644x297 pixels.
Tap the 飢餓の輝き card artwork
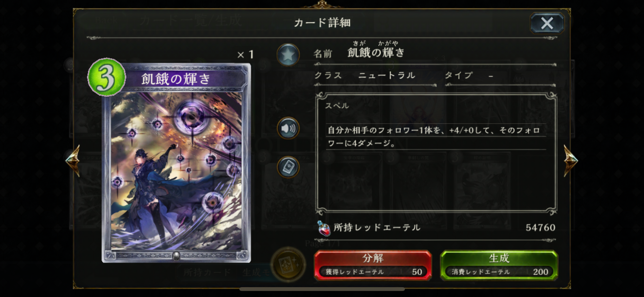pos(176,171)
